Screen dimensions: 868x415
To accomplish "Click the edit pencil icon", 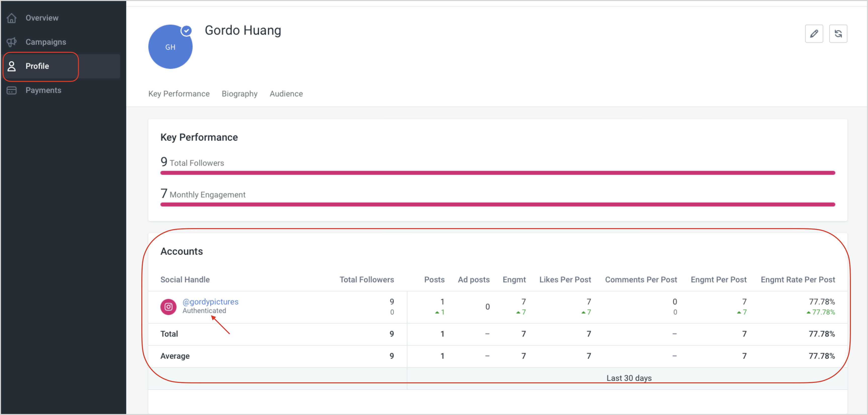I will click(814, 34).
